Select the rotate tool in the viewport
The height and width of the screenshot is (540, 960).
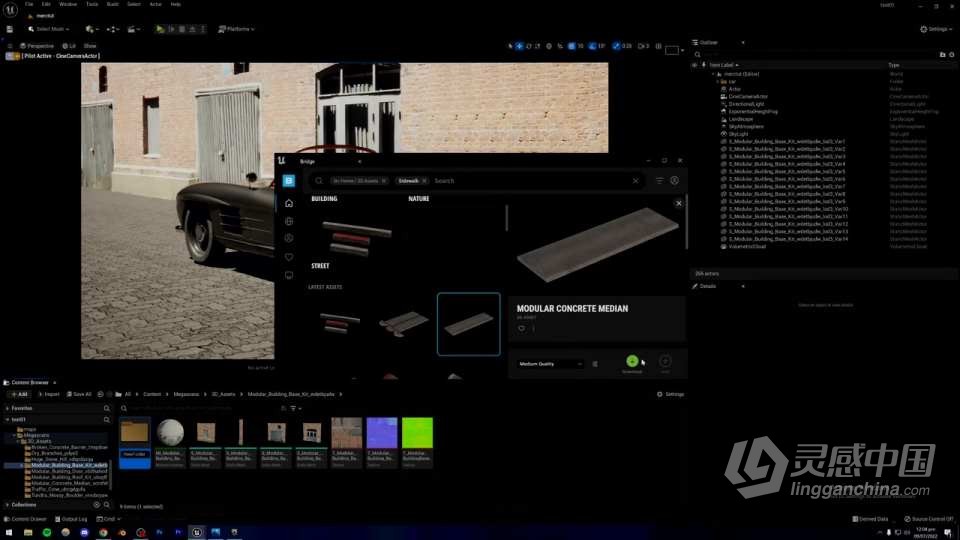(528, 46)
